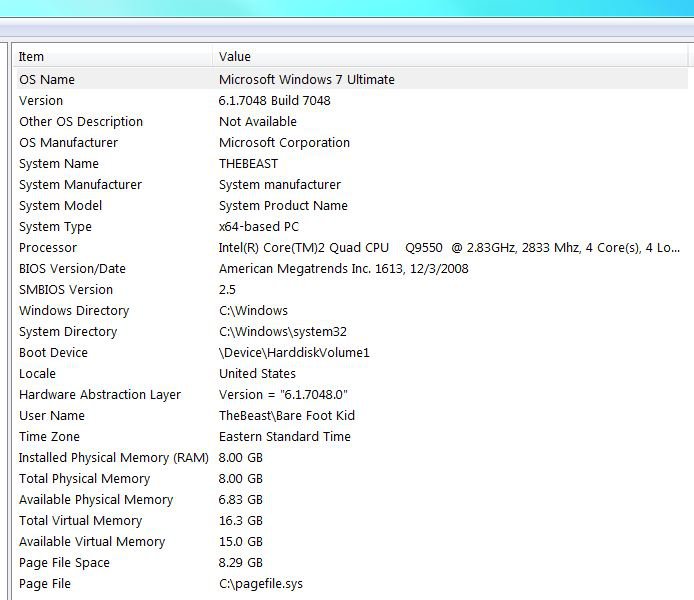
Task: Select the Windows Directory row label
Action: 74,311
